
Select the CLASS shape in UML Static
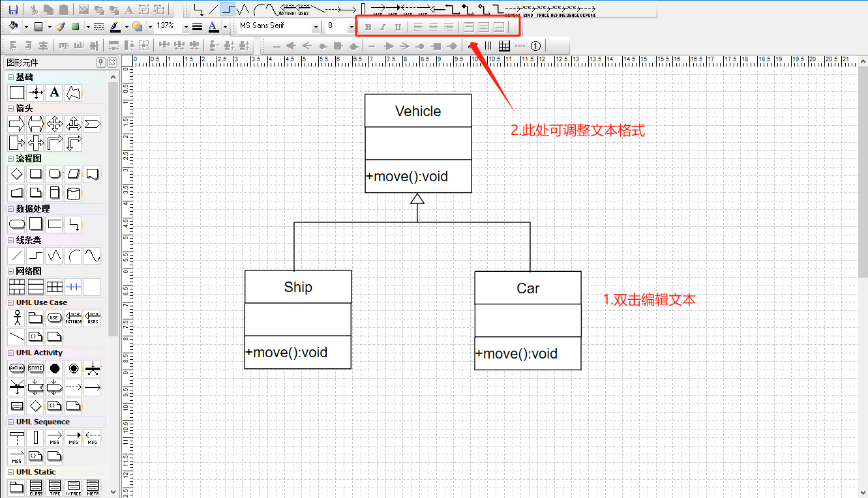pos(35,487)
